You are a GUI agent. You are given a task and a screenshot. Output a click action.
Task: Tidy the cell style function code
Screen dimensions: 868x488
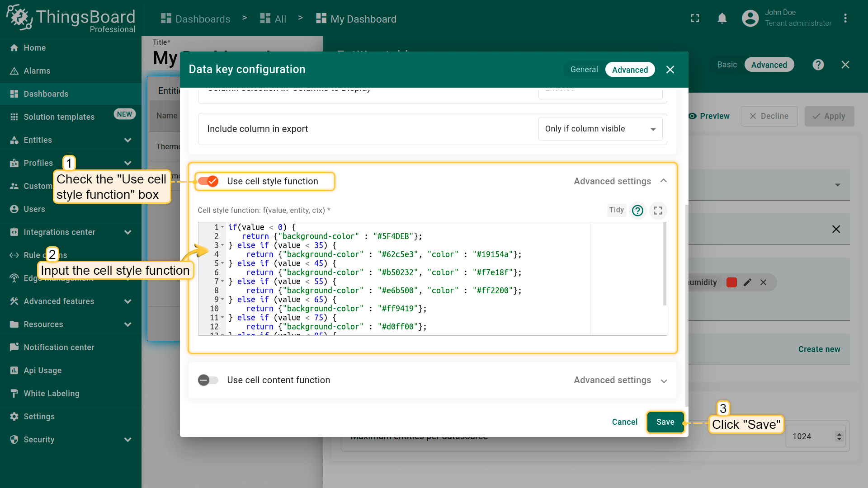point(616,210)
